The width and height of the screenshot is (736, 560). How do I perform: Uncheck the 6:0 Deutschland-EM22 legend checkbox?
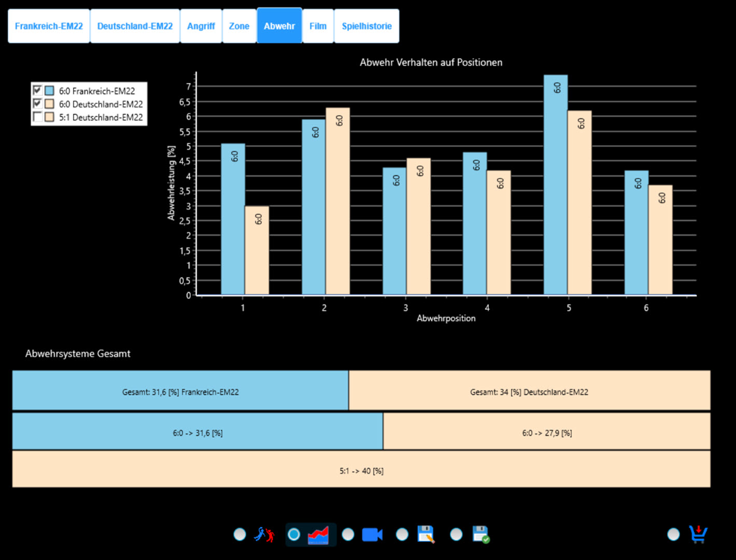37,104
